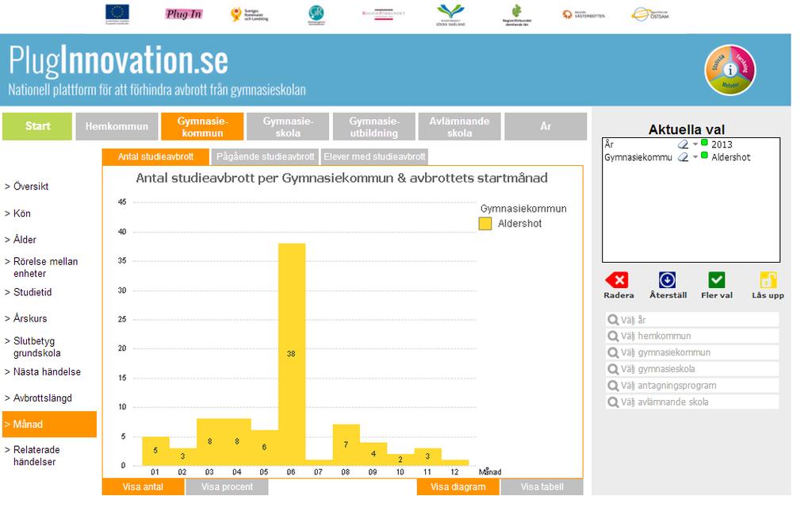The image size is (812, 523).
Task: Open Slutbetyg grundskola link
Action: point(36,347)
